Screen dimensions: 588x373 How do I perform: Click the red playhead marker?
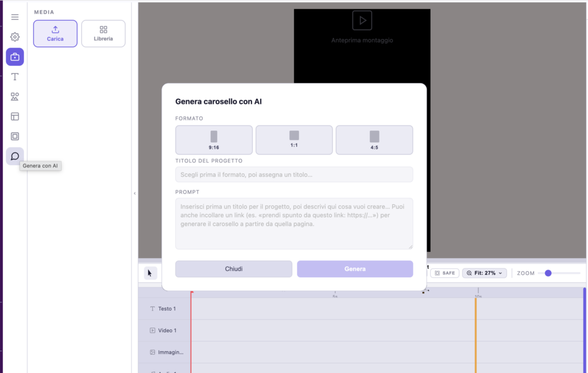coord(192,332)
